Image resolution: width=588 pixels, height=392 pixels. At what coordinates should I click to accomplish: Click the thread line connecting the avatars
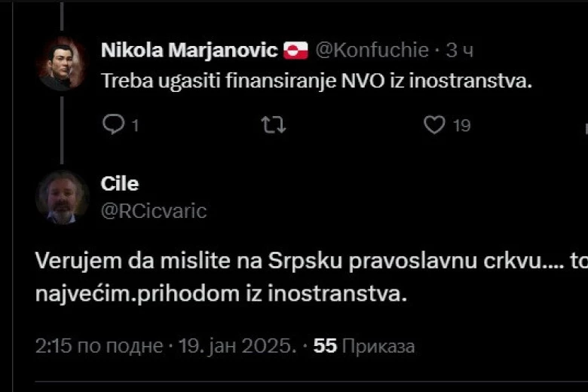pyautogui.click(x=63, y=128)
